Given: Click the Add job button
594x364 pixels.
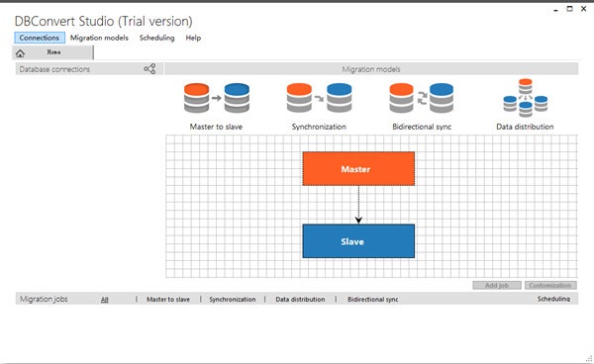Looking at the screenshot, I should [x=497, y=285].
